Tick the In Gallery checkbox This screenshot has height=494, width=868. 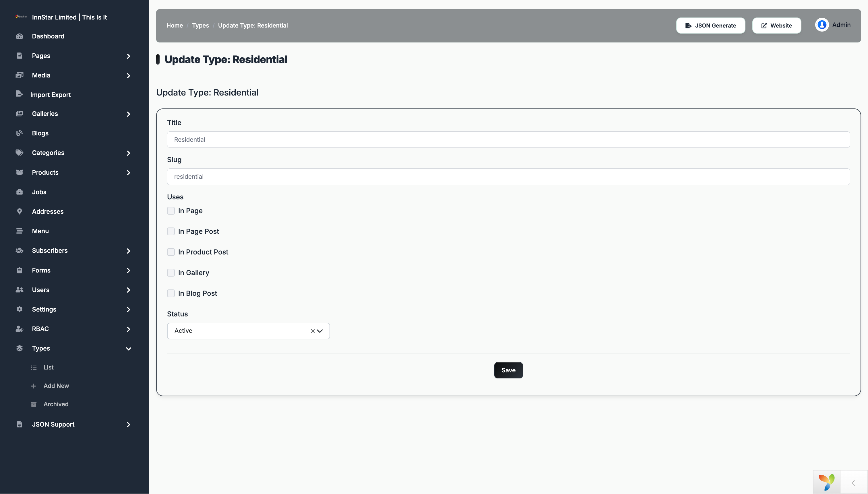[x=171, y=273]
